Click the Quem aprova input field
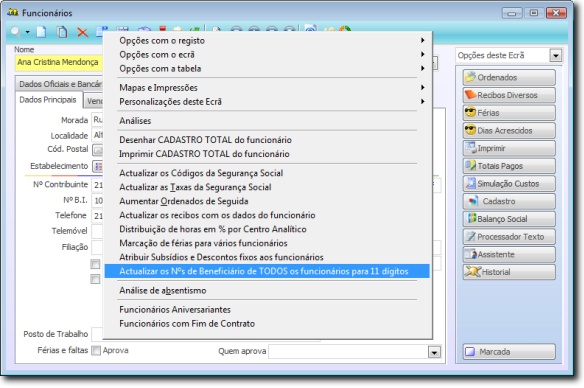The width and height of the screenshot is (584, 388). click(349, 352)
